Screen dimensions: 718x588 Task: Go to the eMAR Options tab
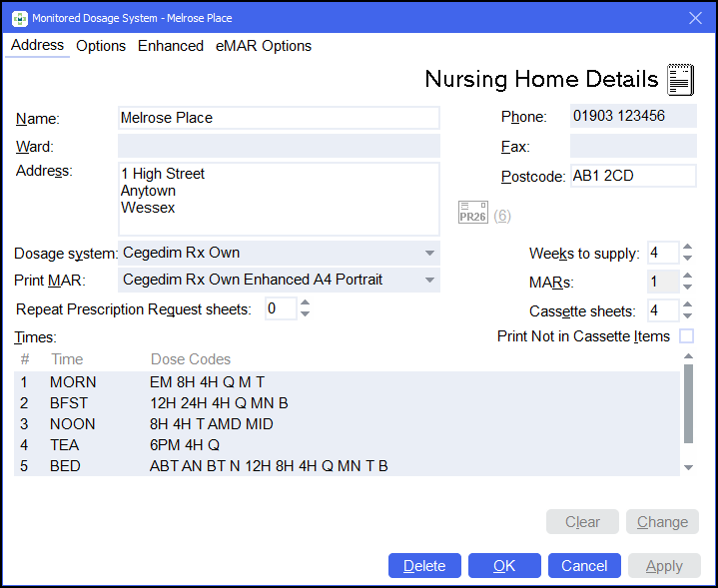point(264,46)
